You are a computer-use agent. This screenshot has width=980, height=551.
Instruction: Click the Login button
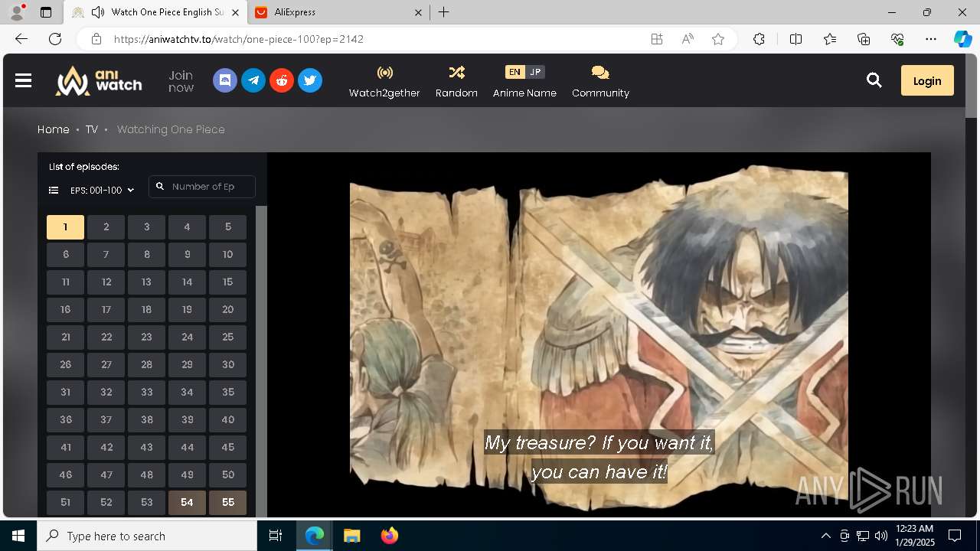pos(927,80)
